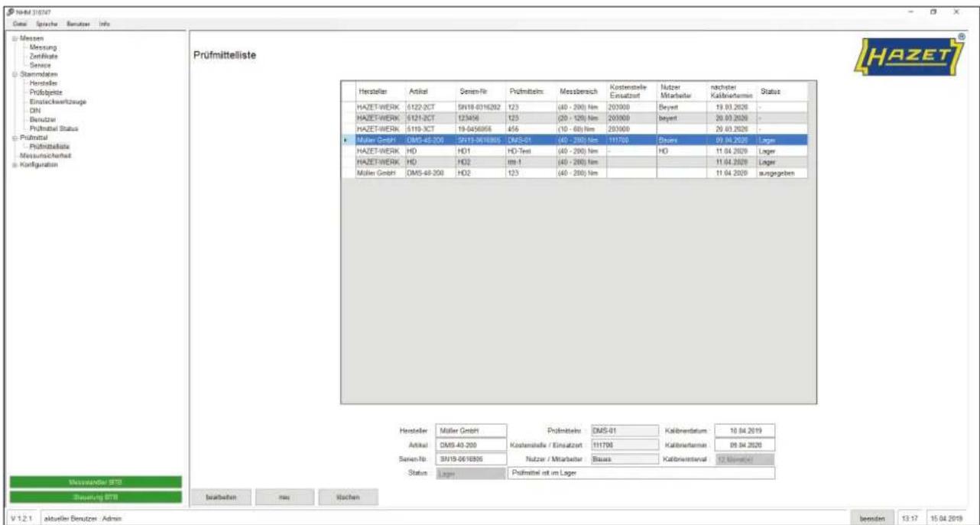
Task: Click the neu button
Action: tap(283, 497)
